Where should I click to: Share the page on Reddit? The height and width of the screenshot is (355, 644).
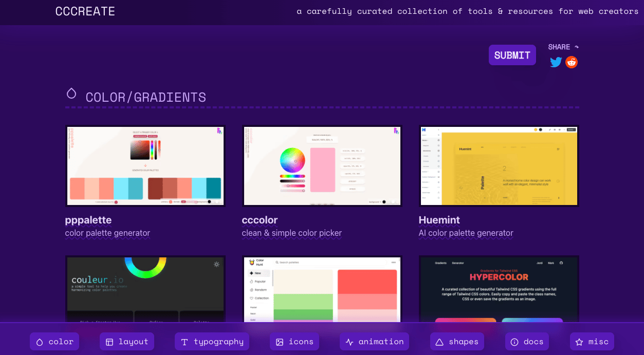tap(572, 62)
